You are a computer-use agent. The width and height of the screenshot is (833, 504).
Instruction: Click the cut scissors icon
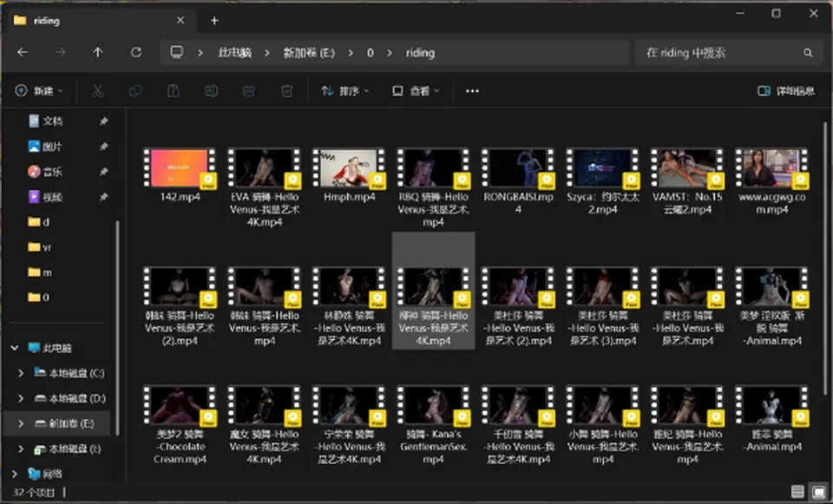pos(97,91)
